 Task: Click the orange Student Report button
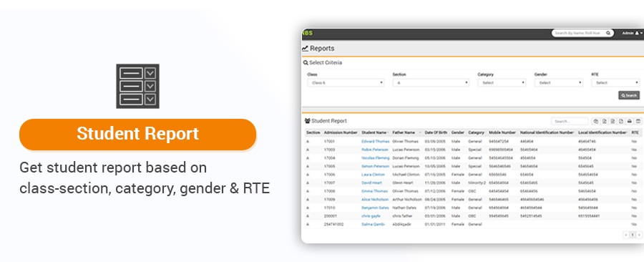[x=137, y=135]
